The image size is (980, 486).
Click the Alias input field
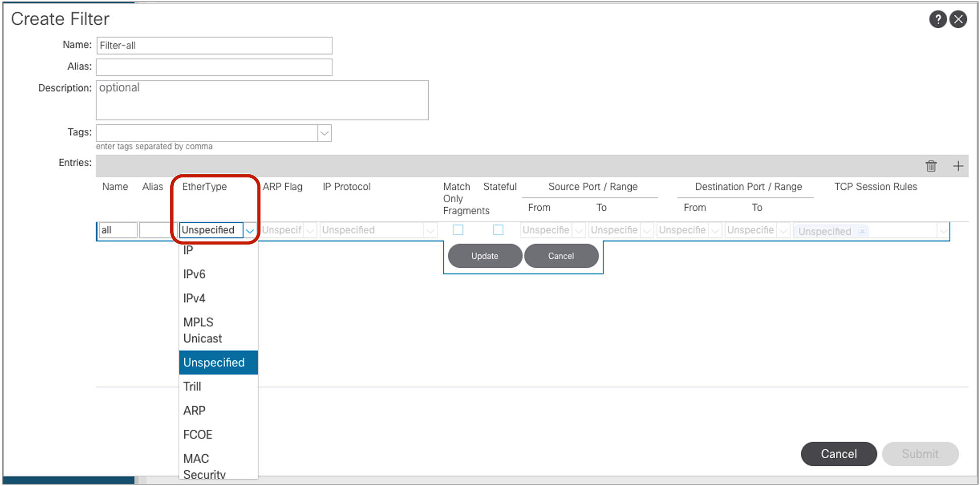click(214, 67)
